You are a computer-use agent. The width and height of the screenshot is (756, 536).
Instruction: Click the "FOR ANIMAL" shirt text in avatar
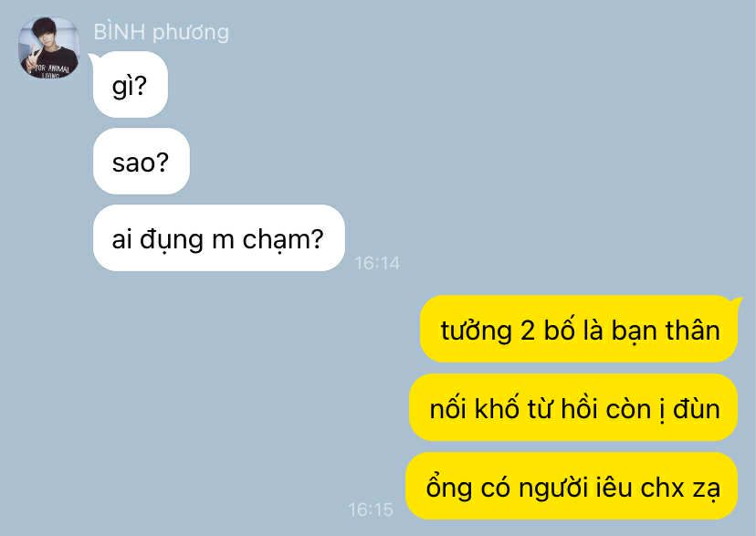pyautogui.click(x=52, y=68)
